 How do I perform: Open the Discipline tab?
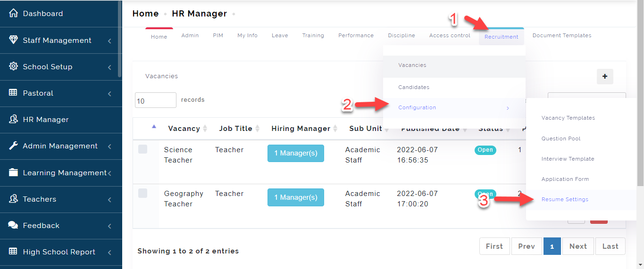click(x=401, y=35)
